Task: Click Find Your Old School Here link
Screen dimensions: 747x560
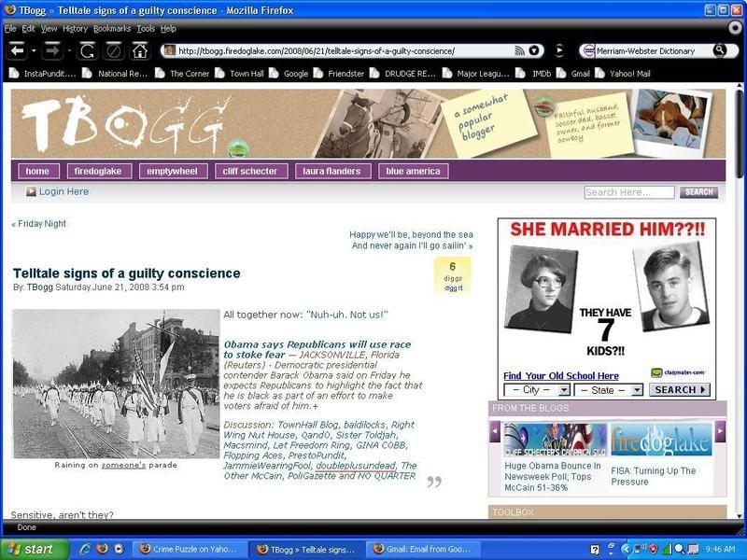Action: 561,376
